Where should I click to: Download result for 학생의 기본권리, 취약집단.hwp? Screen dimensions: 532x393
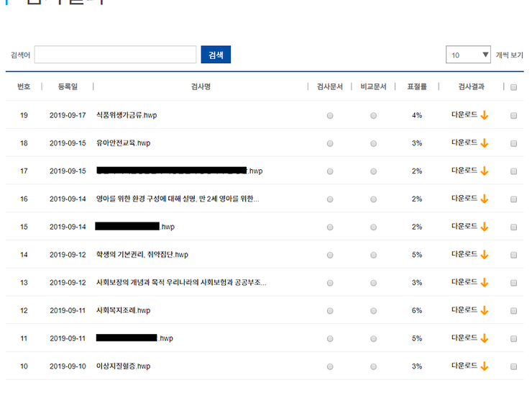(485, 255)
